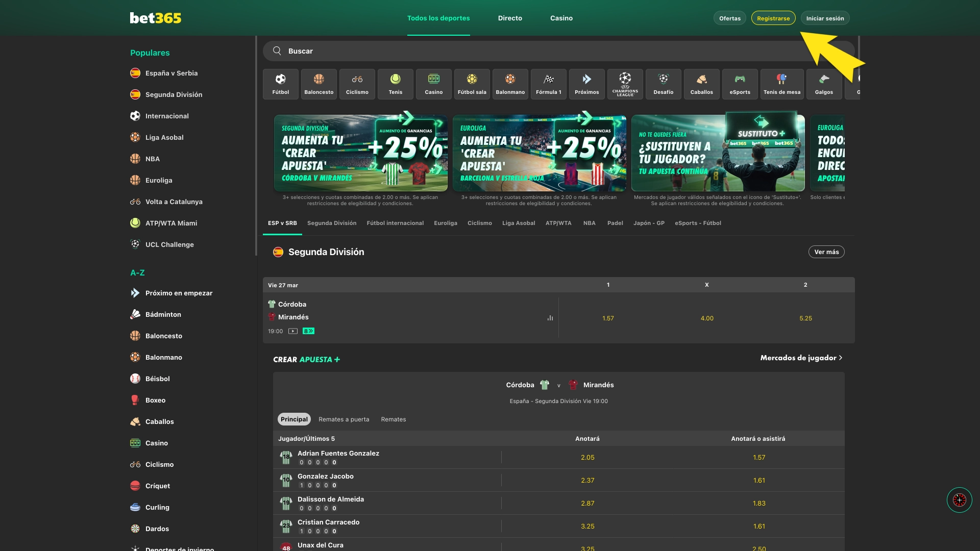
Task: Open Barcelona v Estrella Roja promo banner
Action: (x=539, y=153)
